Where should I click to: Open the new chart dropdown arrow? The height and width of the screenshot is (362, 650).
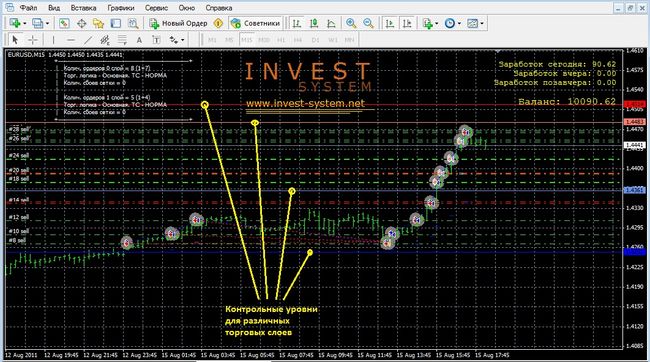[25, 24]
